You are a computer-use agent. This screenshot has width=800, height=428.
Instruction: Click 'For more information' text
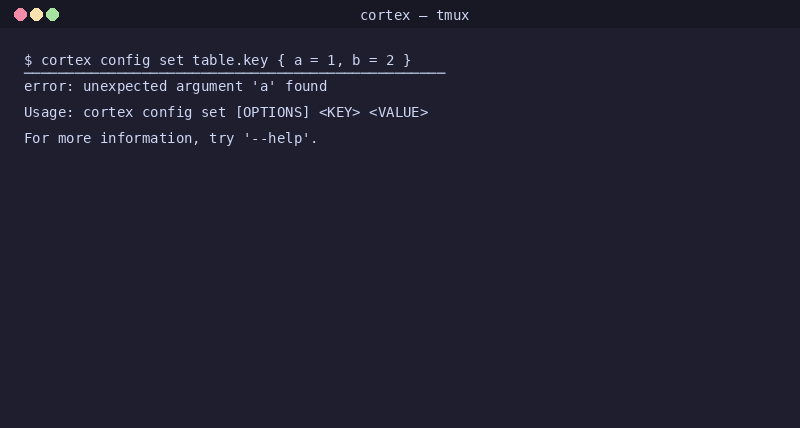pyautogui.click(x=108, y=138)
